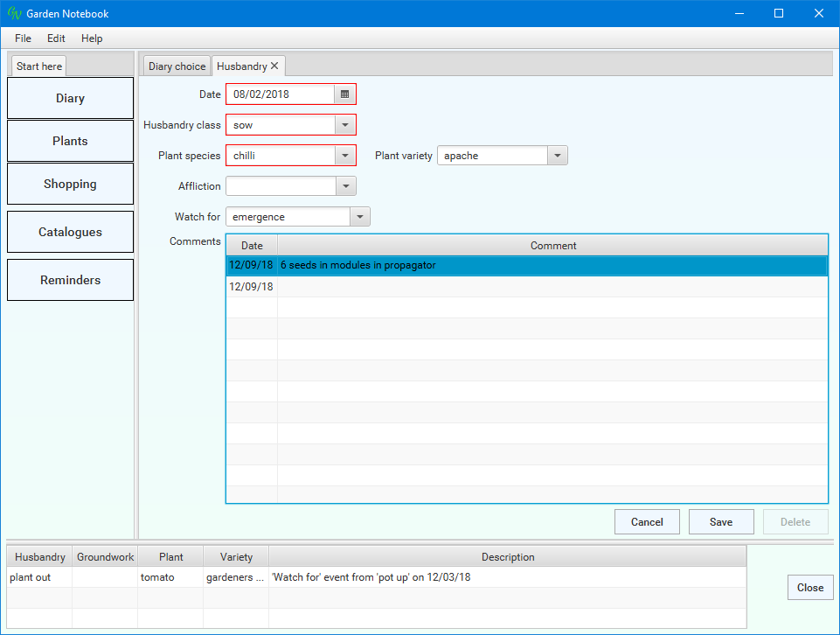Viewport: 840px width, 635px height.
Task: Open the Plants section
Action: 70,141
